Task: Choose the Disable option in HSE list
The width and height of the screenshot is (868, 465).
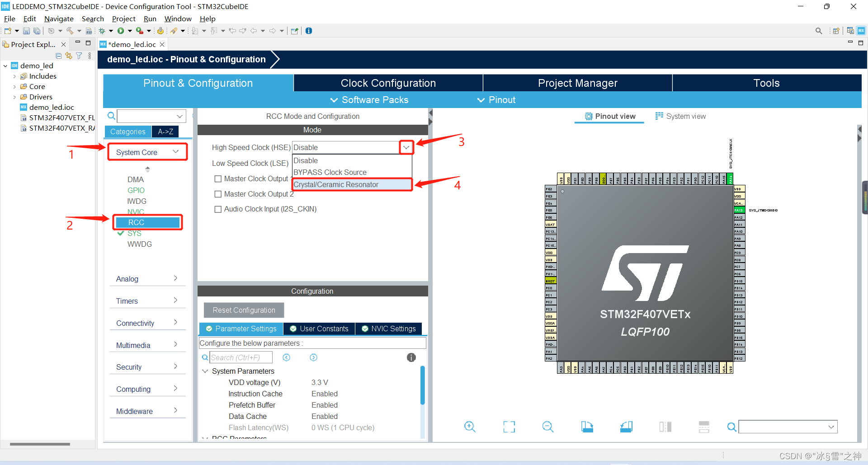Action: pyautogui.click(x=352, y=160)
